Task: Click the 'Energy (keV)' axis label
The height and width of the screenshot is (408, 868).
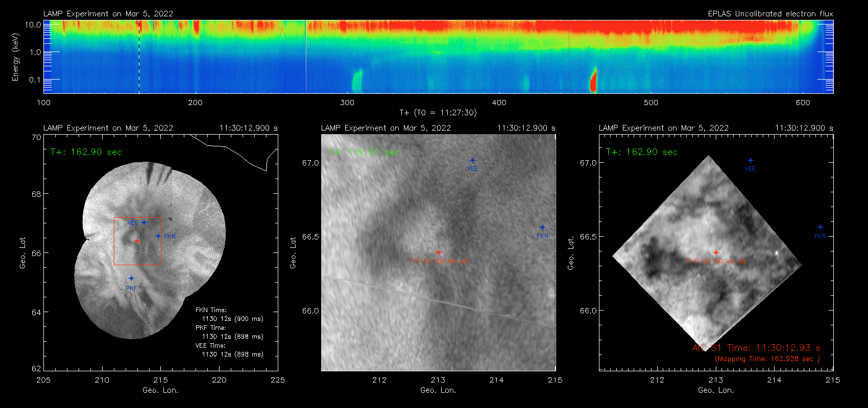Action: click(16, 57)
